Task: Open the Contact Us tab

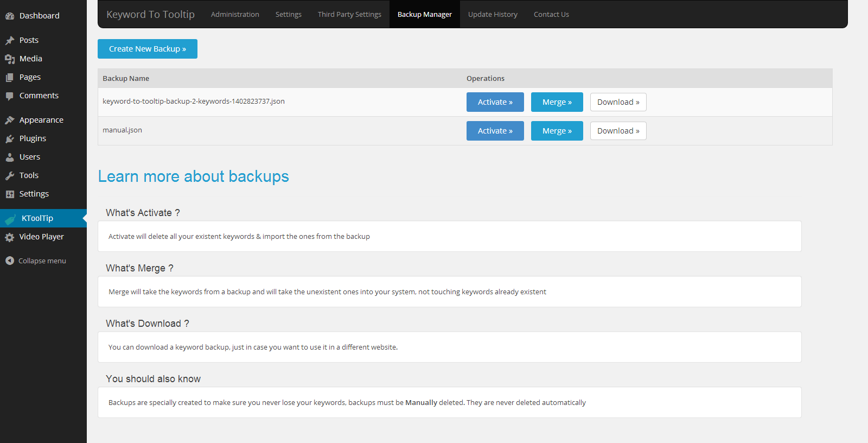Action: [x=551, y=15]
